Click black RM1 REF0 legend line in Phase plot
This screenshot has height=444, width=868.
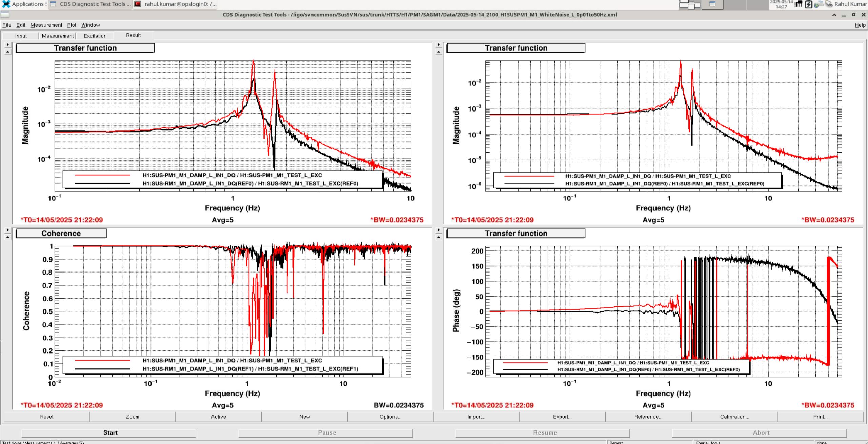(x=525, y=370)
